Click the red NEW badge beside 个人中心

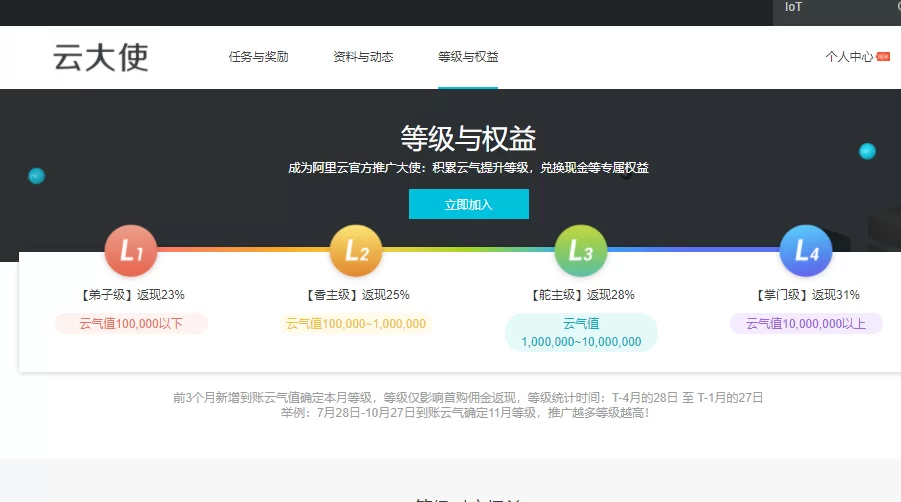[883, 56]
